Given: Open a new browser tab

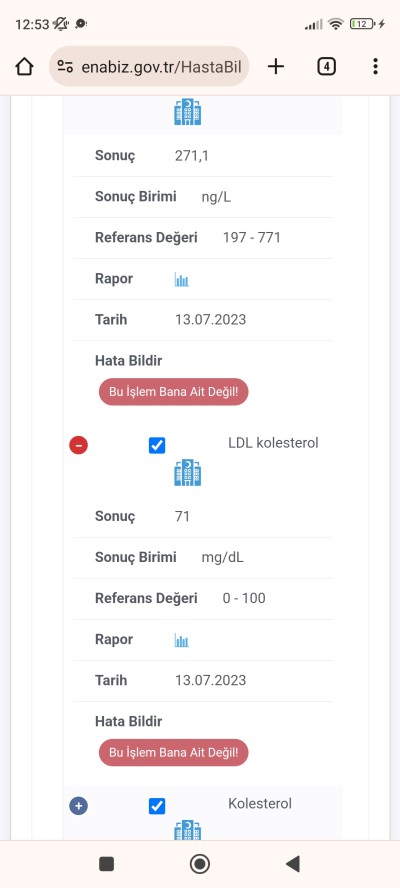Looking at the screenshot, I should pyautogui.click(x=275, y=67).
